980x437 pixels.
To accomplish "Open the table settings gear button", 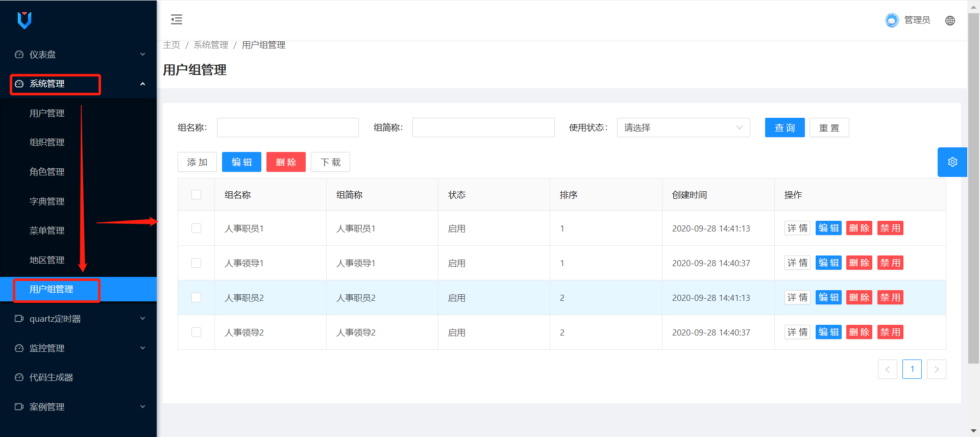I will click(x=952, y=162).
